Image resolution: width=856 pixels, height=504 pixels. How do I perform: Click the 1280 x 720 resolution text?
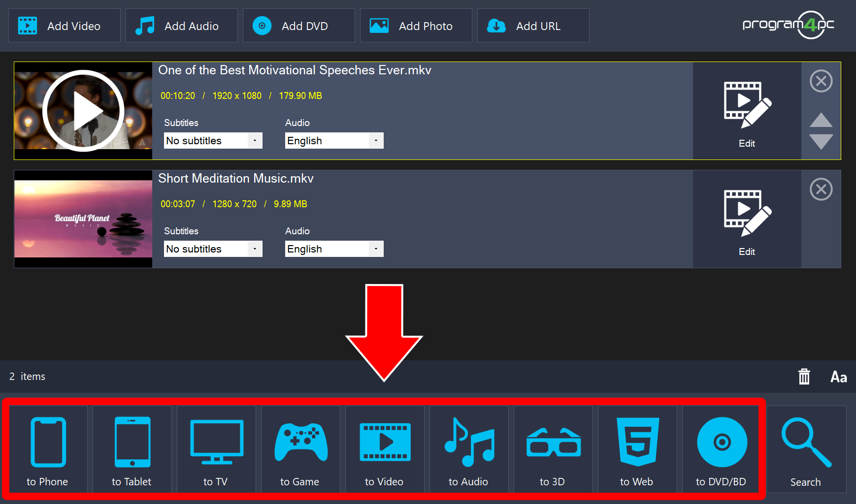tap(234, 204)
